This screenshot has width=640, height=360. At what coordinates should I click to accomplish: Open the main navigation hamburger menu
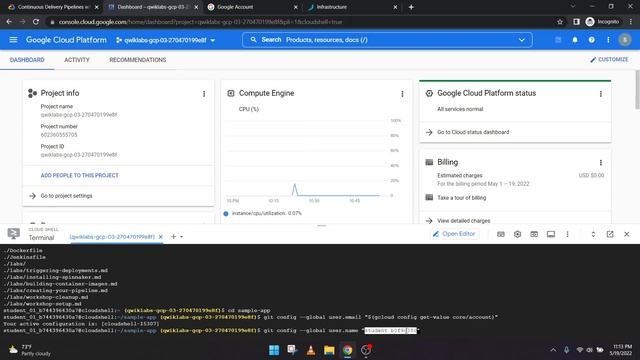[13, 40]
